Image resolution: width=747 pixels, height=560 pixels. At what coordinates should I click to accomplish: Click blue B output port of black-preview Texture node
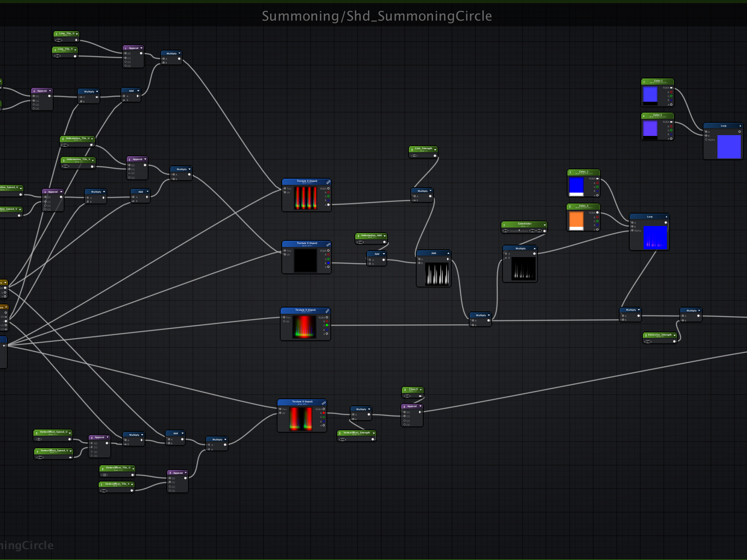point(328,263)
